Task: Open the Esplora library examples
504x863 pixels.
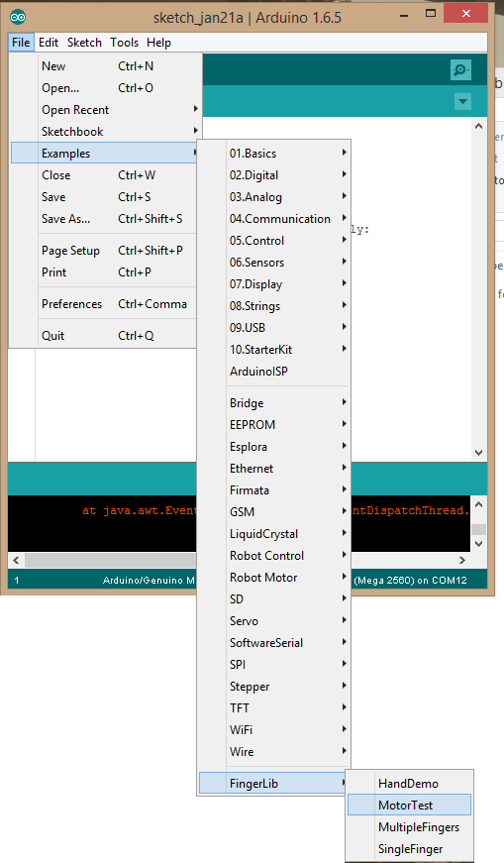Action: (x=274, y=446)
